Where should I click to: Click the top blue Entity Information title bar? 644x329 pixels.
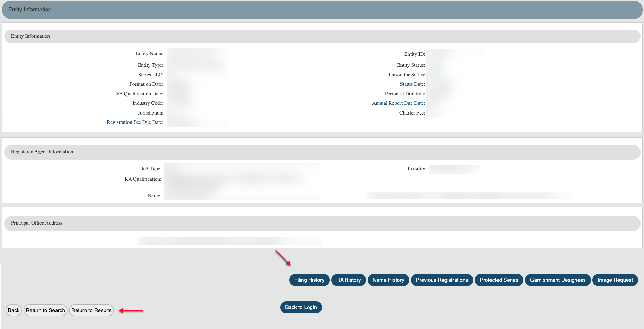[30, 10]
